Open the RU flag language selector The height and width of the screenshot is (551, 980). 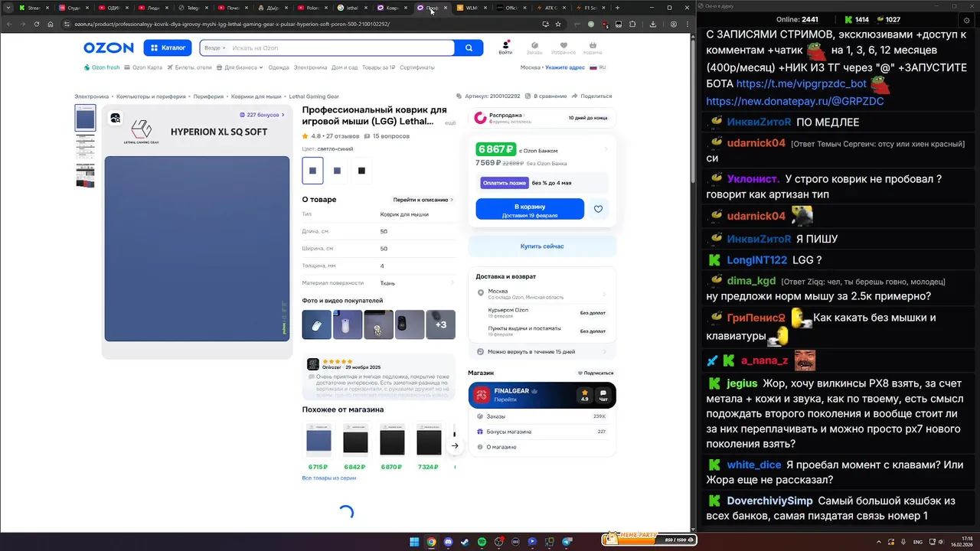[597, 67]
